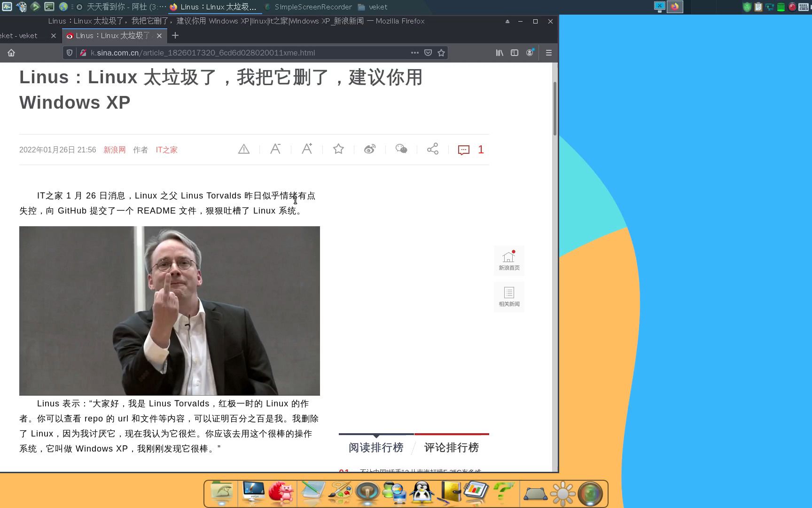The height and width of the screenshot is (508, 812).
Task: Add the article to favorites (star)
Action: [338, 149]
